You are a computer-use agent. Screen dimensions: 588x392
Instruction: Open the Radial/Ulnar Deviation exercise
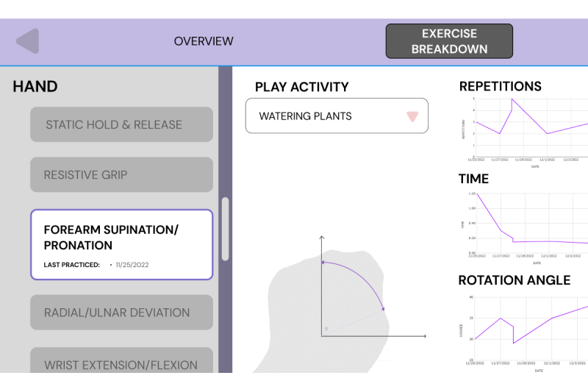[x=121, y=313]
